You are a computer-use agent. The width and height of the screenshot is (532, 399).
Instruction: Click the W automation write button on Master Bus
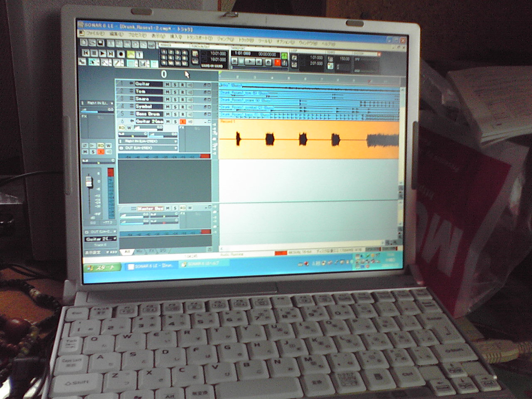[190, 208]
